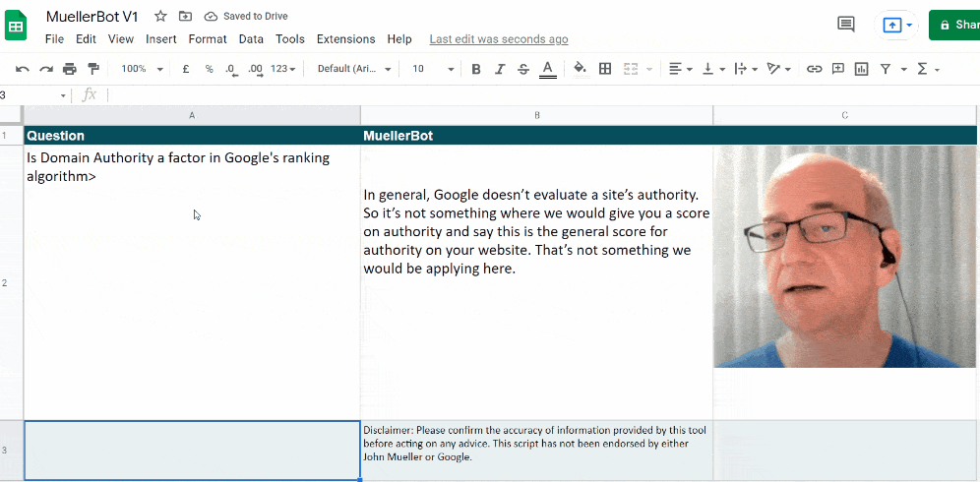980x482 pixels.
Task: Open the font size 10 dropdown
Action: 433,69
